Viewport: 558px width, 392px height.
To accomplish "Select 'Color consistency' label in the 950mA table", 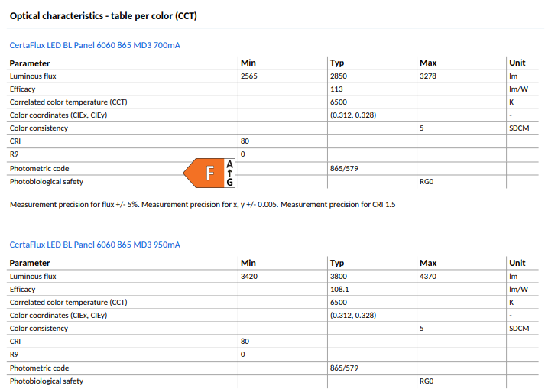I will click(39, 329).
